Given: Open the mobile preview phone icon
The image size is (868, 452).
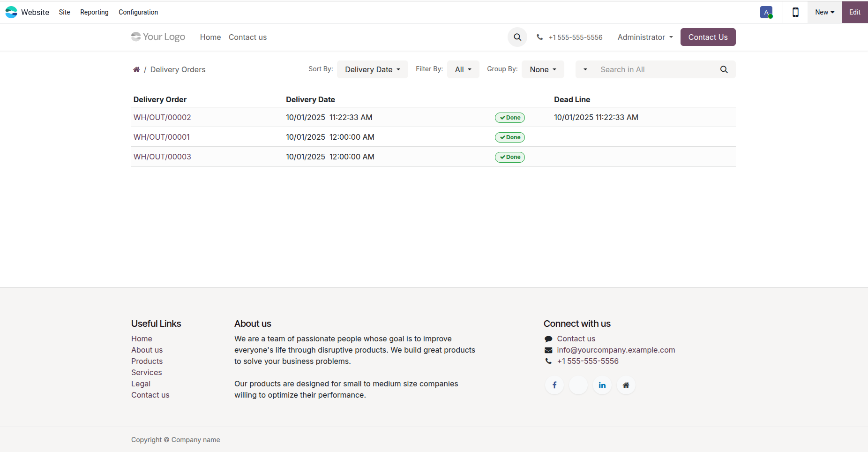Looking at the screenshot, I should [795, 12].
